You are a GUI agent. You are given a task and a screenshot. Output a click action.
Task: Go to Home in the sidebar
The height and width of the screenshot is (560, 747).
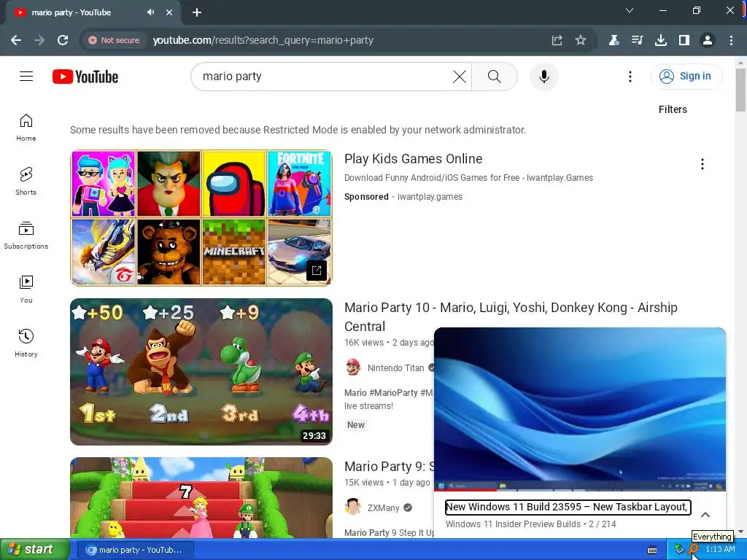pos(26,128)
